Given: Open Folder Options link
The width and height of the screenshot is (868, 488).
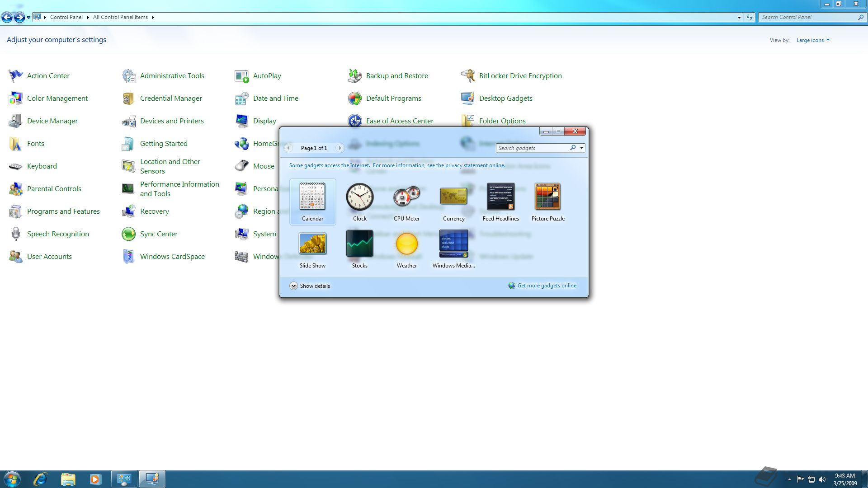Looking at the screenshot, I should [x=502, y=121].
